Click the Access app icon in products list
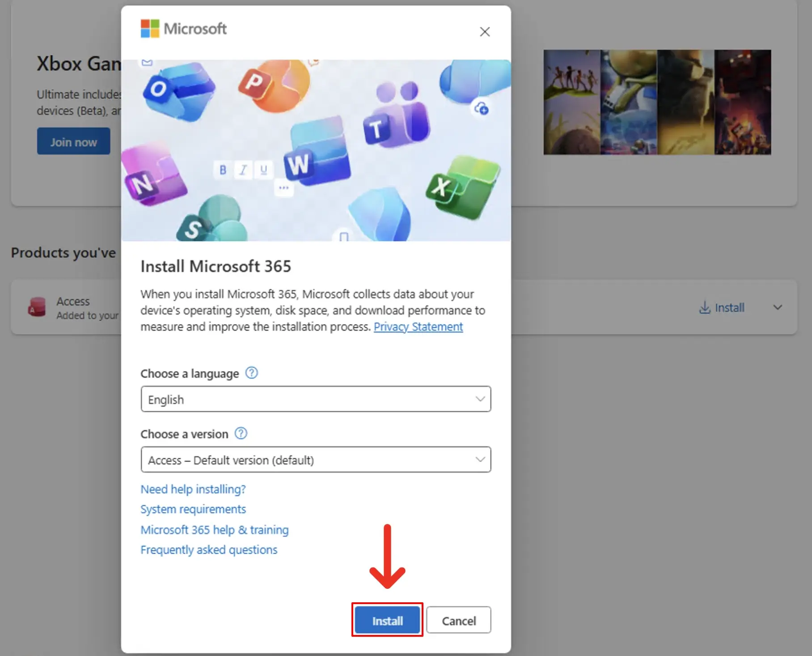The image size is (812, 656). [37, 307]
